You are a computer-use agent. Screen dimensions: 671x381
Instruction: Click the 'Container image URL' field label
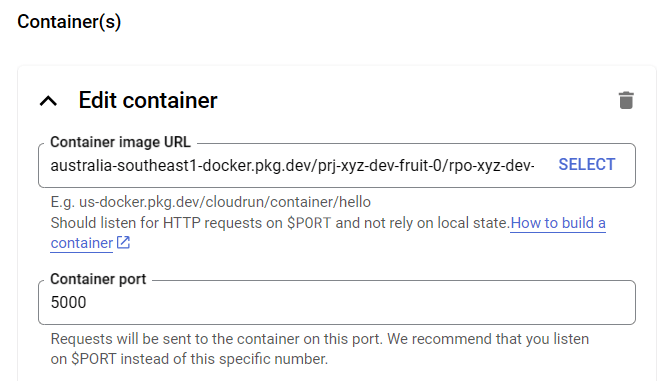tap(120, 142)
